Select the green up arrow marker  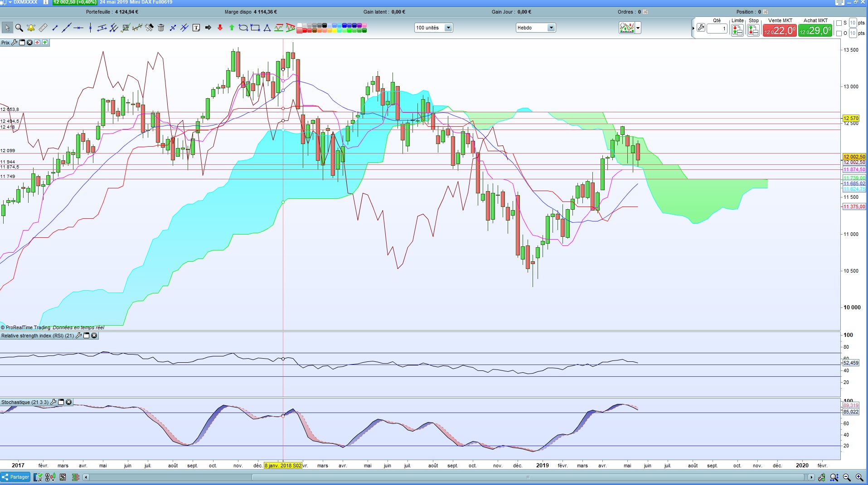[x=232, y=28]
